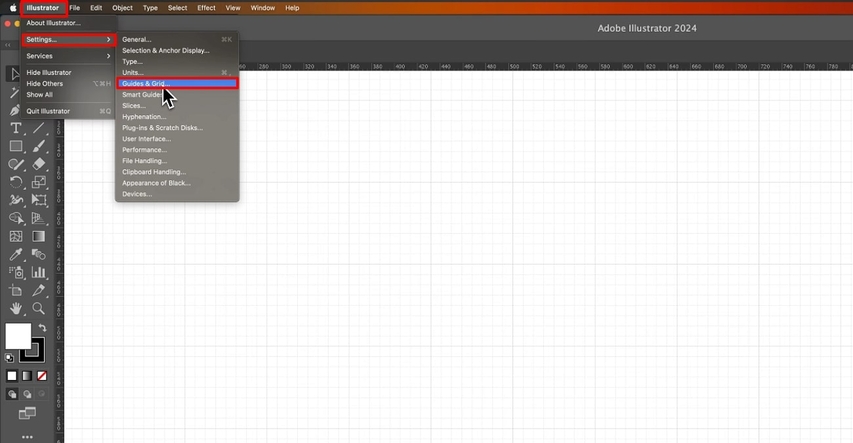Click the white Fill color box
This screenshot has height=443, width=853.
[18, 336]
